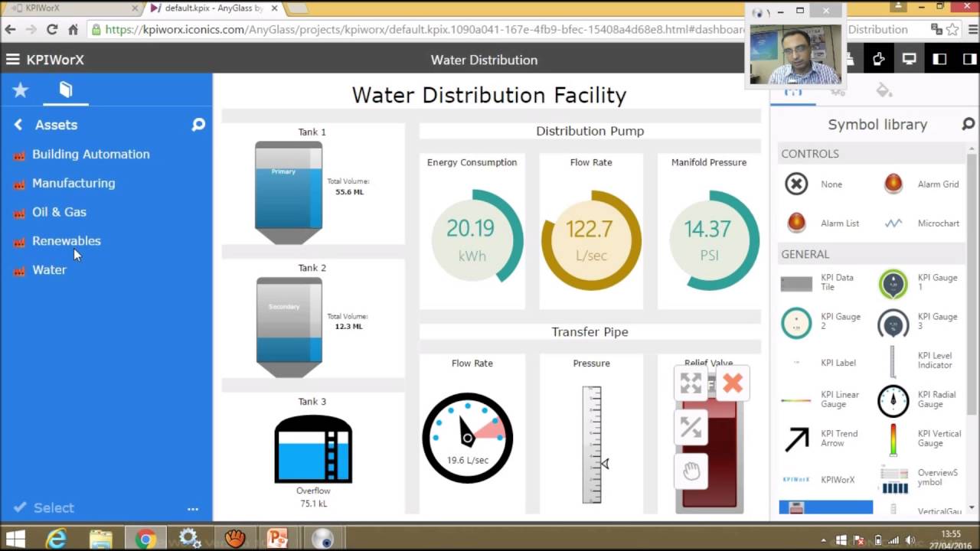This screenshot has height=551, width=980.
Task: Click the browser Back arrow
Action: (10, 30)
